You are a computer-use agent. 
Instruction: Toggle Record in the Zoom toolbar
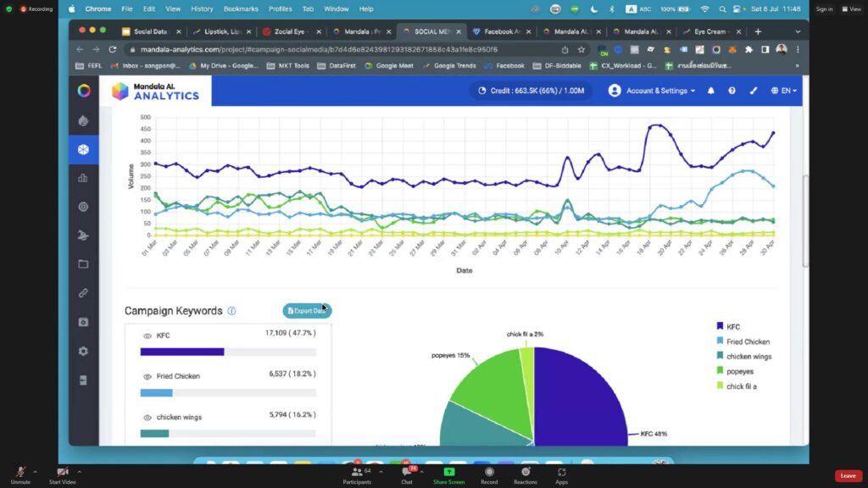[x=489, y=474]
